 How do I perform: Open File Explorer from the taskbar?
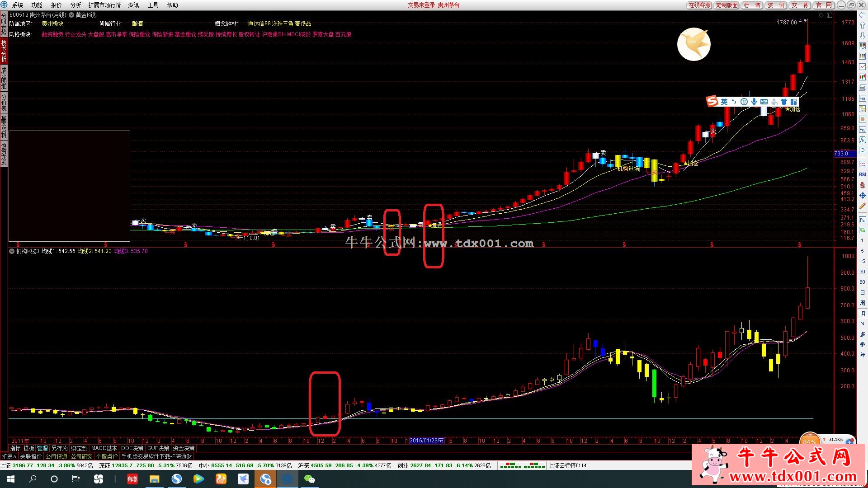(x=155, y=479)
